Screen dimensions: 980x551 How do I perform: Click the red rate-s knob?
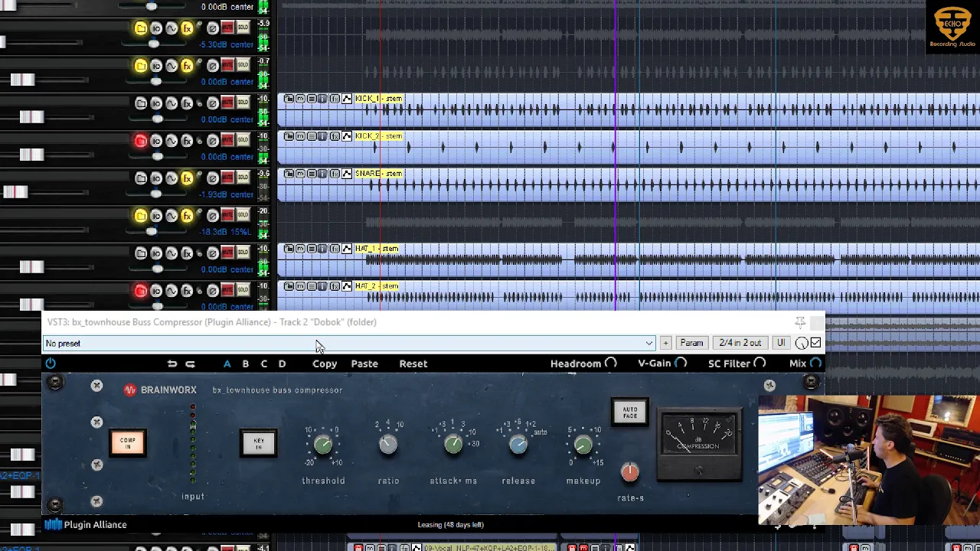(630, 473)
